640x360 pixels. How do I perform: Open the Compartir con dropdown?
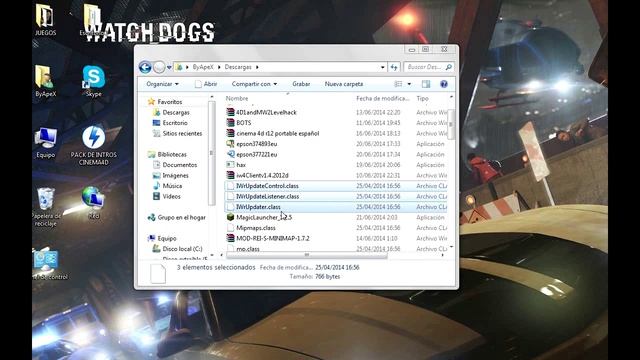pos(254,84)
